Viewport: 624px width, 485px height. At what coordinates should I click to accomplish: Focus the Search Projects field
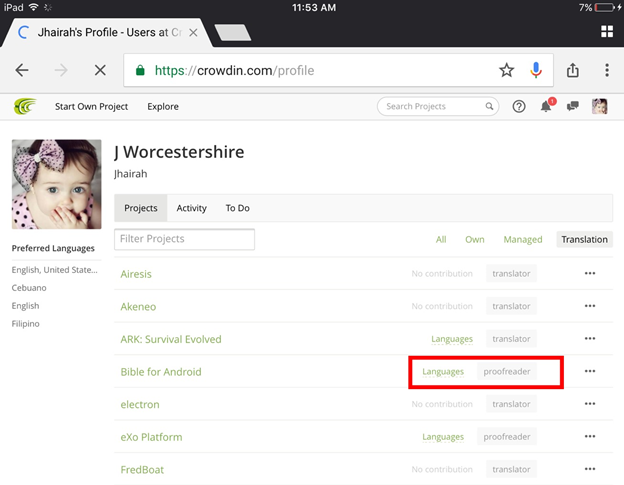coord(438,106)
